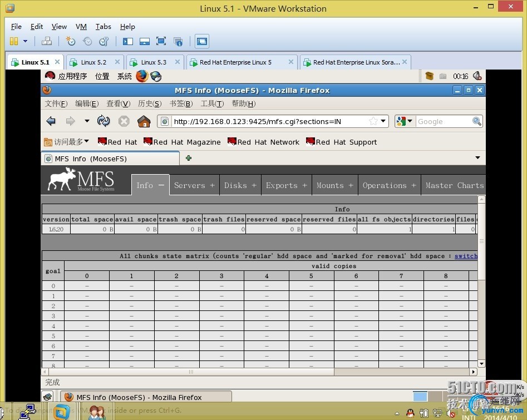Open a new Firefox tab with plus icon
This screenshot has width=527, height=420.
(x=189, y=159)
